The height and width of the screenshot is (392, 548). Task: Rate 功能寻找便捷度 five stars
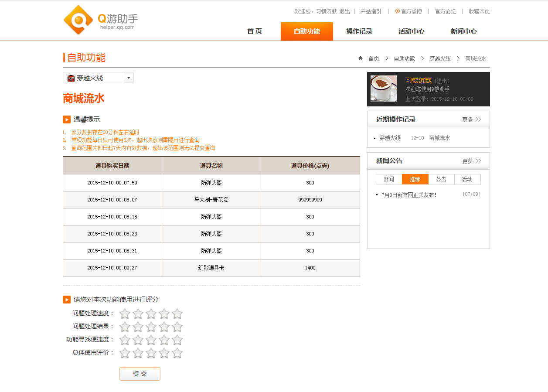177,340
